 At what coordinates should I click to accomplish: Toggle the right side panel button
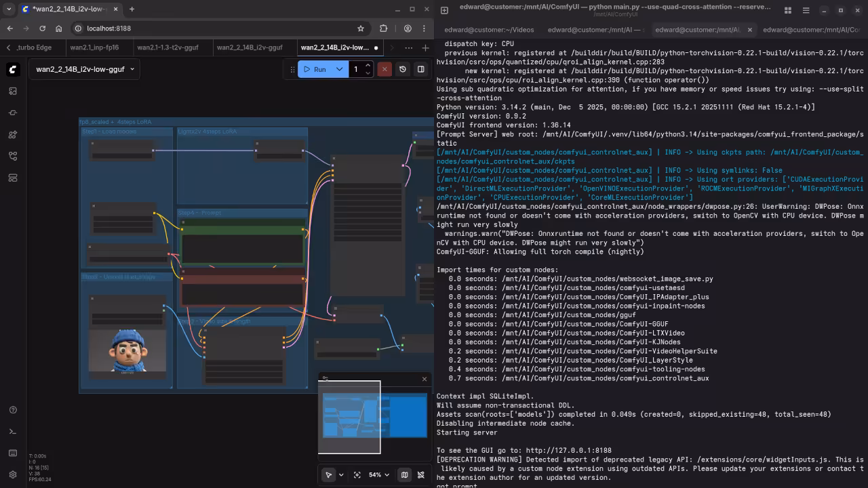coord(421,69)
